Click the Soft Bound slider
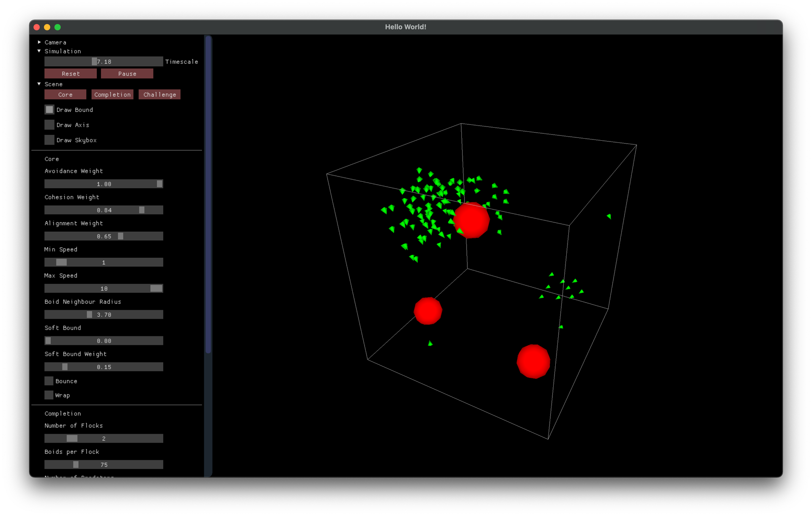Viewport: 812px width, 516px height. tap(104, 341)
